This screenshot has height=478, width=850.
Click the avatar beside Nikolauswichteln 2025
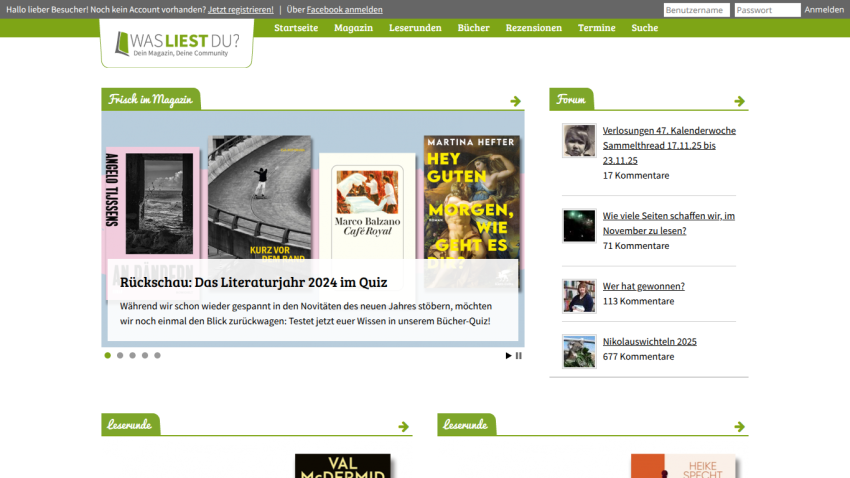579,351
